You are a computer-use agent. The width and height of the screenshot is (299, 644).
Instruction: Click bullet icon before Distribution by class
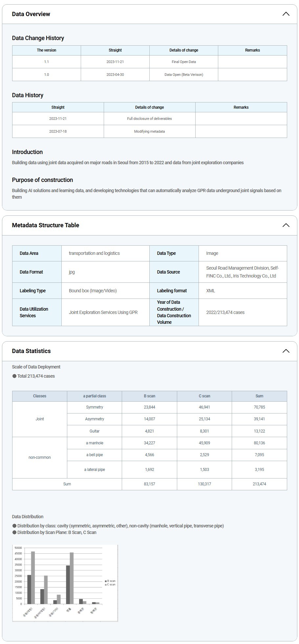pyautogui.click(x=14, y=526)
